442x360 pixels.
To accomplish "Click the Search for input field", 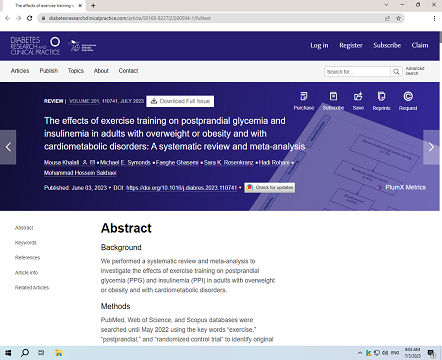I will [357, 71].
